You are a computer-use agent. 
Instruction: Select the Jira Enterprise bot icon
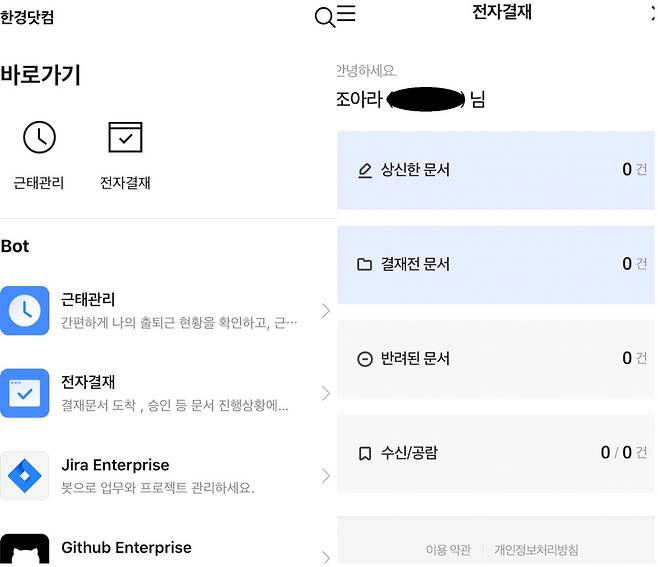pyautogui.click(x=25, y=476)
